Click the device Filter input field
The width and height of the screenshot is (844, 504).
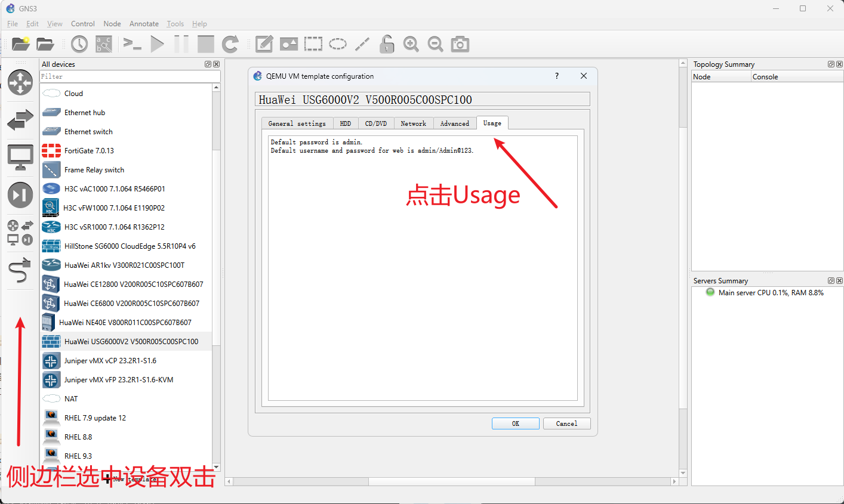click(129, 76)
